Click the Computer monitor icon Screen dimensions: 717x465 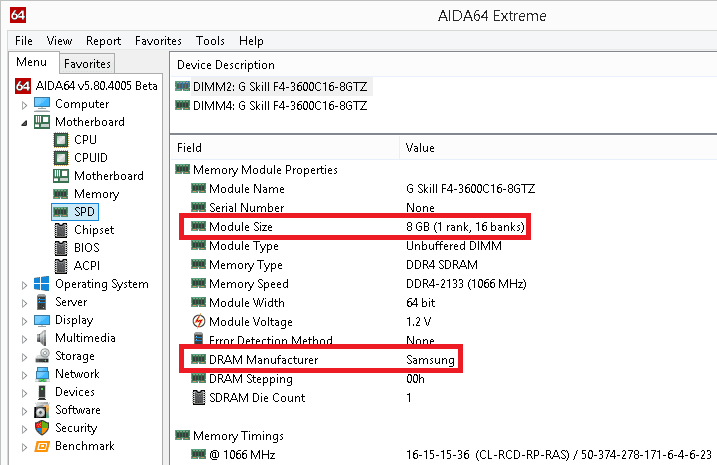pyautogui.click(x=42, y=104)
